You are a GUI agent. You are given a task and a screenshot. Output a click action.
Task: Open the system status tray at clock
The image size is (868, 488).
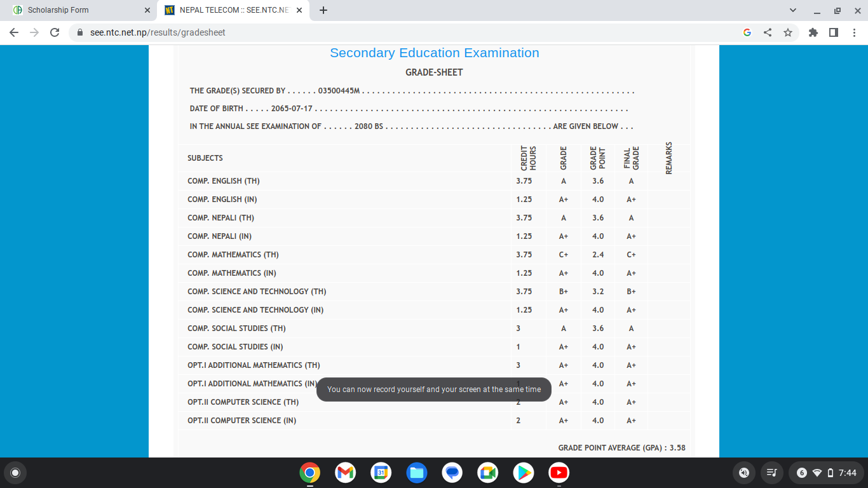pos(825,473)
